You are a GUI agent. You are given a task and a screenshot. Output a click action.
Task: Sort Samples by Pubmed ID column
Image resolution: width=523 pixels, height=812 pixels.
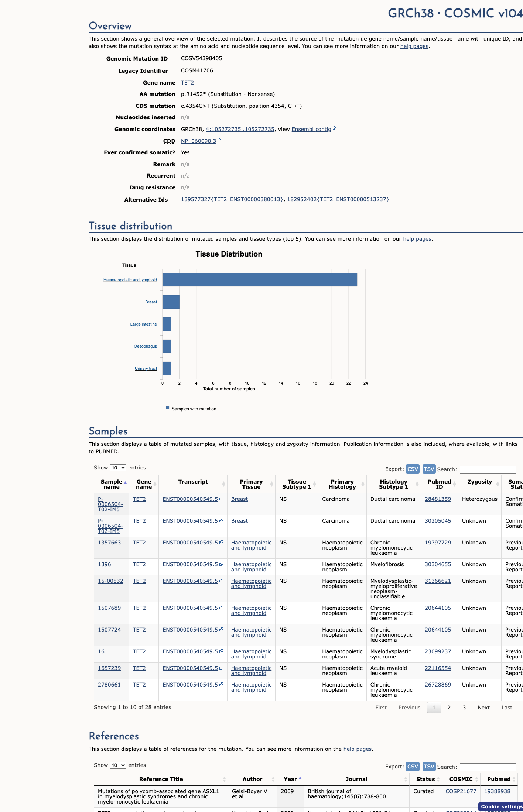(440, 484)
